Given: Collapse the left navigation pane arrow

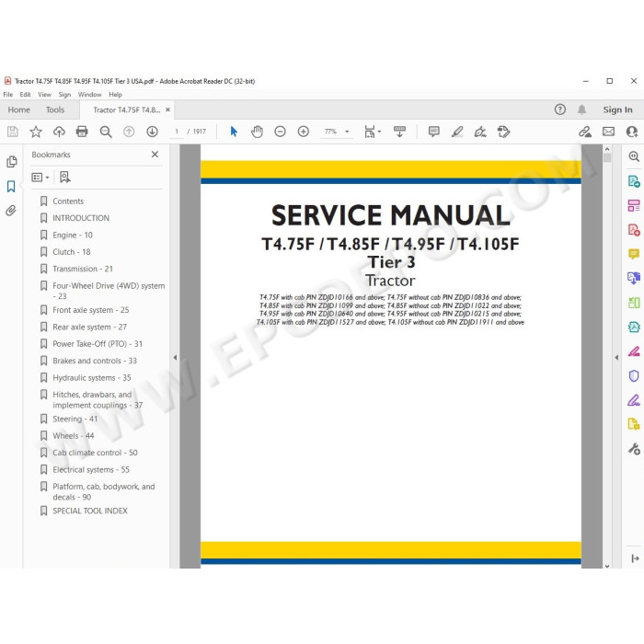Looking at the screenshot, I should (175, 357).
